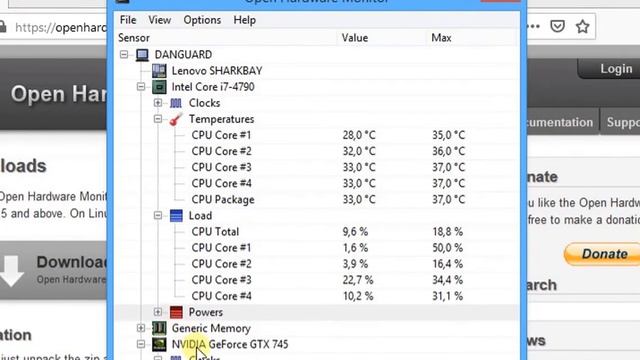Viewport: 640px width, 360px height.
Task: Click the red Powers icon
Action: [x=176, y=312]
